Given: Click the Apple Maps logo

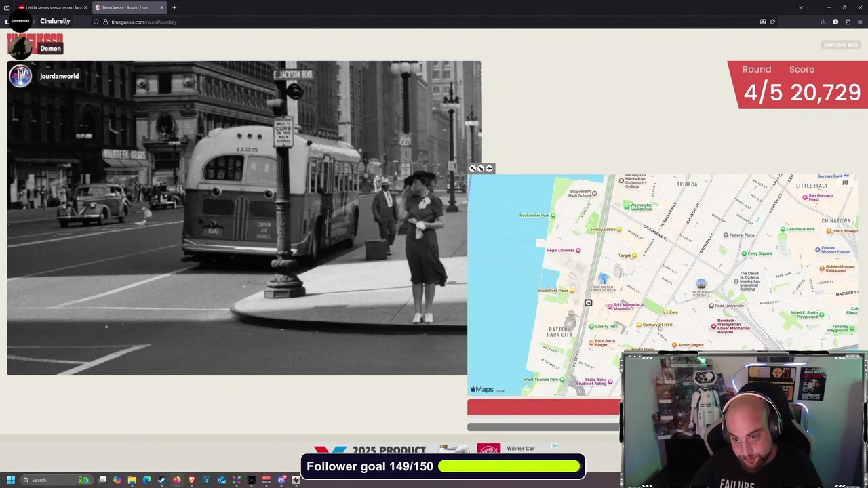Looking at the screenshot, I should [x=482, y=389].
